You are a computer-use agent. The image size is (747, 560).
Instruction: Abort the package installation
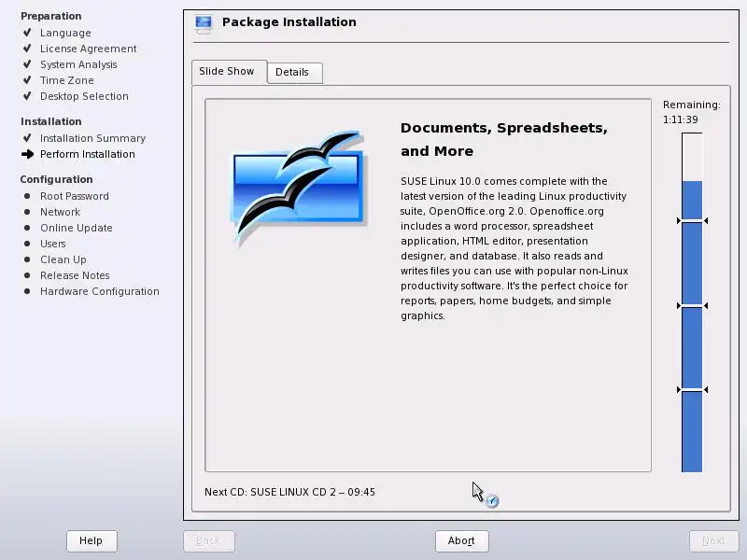click(x=461, y=541)
